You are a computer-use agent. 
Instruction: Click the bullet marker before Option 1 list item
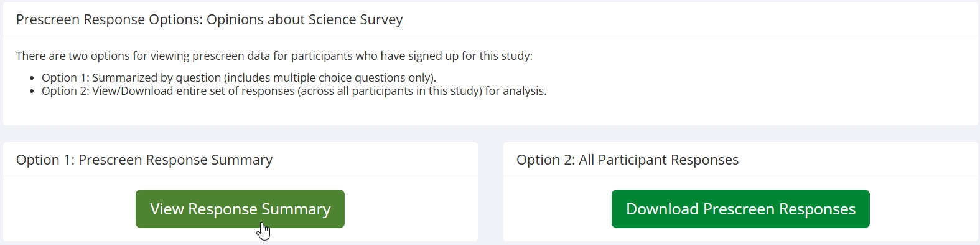[x=32, y=79]
